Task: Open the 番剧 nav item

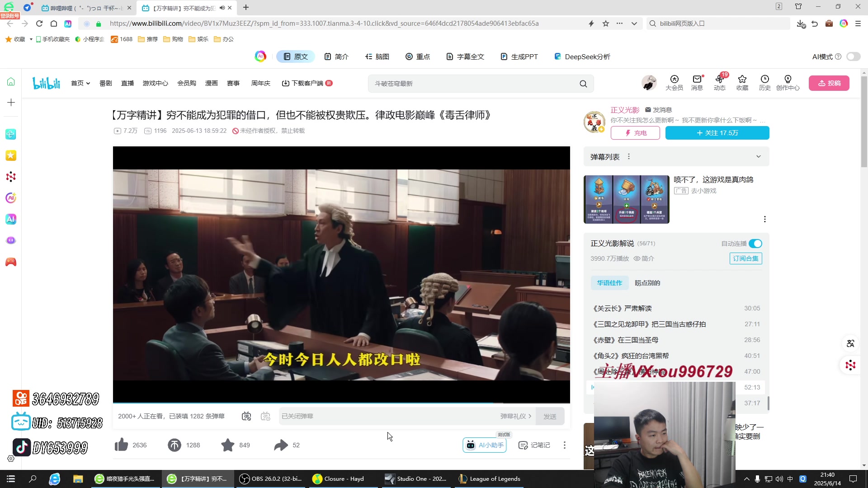Action: point(105,83)
